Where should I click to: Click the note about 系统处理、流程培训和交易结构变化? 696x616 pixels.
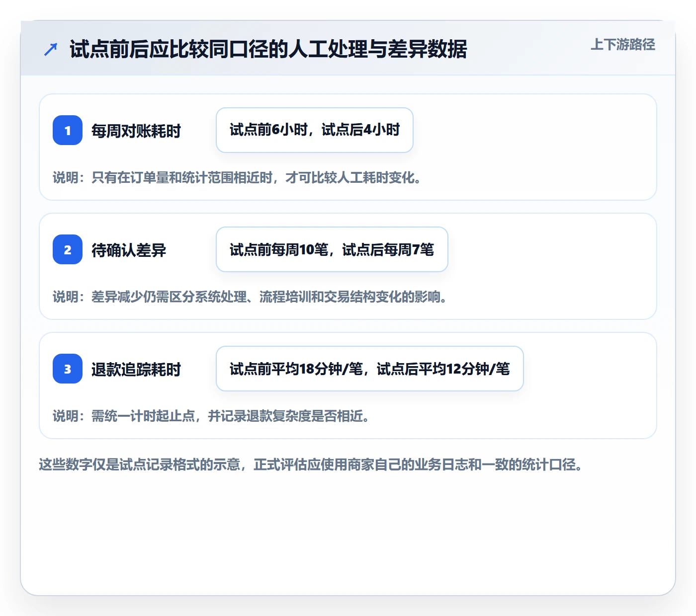click(x=251, y=297)
